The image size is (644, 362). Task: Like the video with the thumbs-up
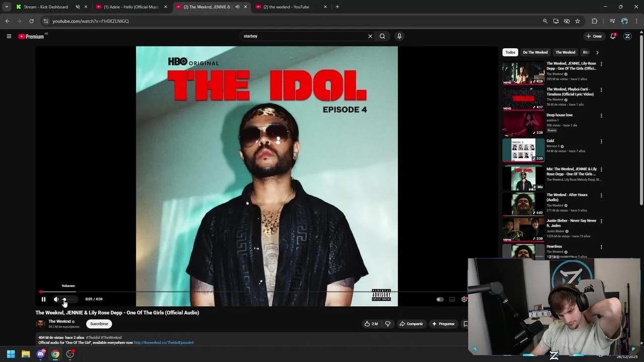371,324
